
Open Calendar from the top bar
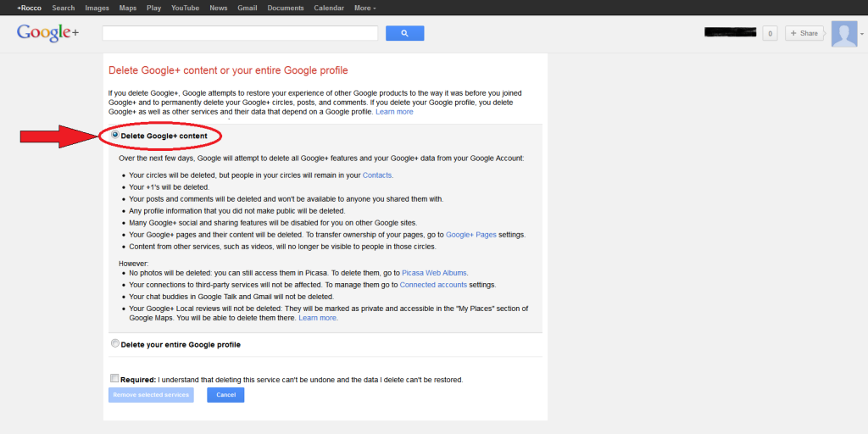[329, 8]
